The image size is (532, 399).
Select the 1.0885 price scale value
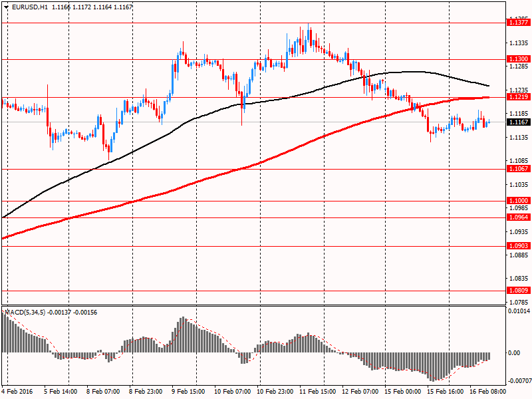(519, 255)
